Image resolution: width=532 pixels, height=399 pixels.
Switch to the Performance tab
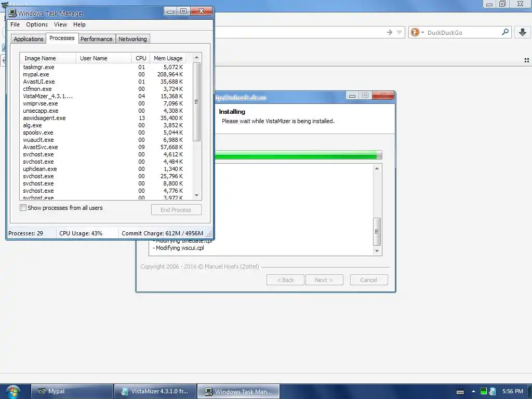click(x=96, y=39)
